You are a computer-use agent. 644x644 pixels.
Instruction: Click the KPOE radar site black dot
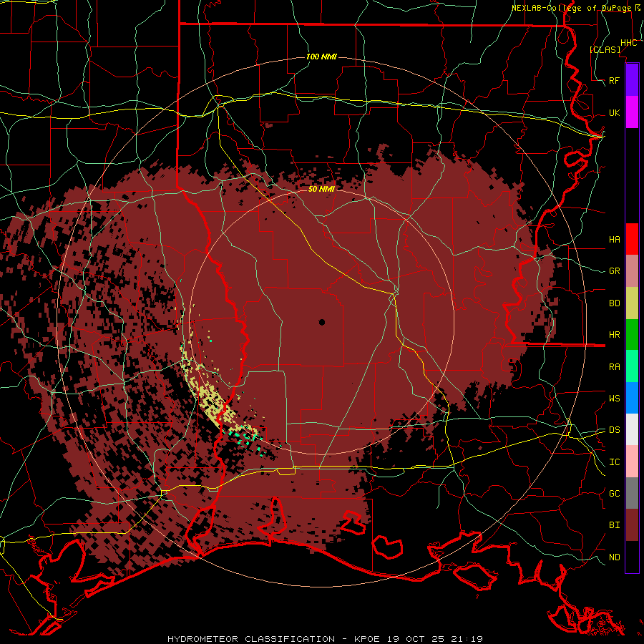pos(321,323)
